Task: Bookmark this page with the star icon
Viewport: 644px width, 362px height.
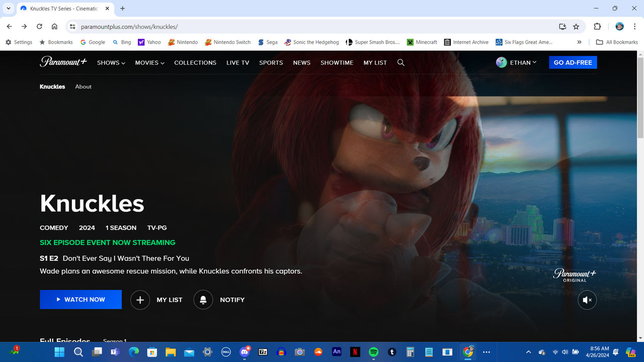Action: (x=576, y=27)
